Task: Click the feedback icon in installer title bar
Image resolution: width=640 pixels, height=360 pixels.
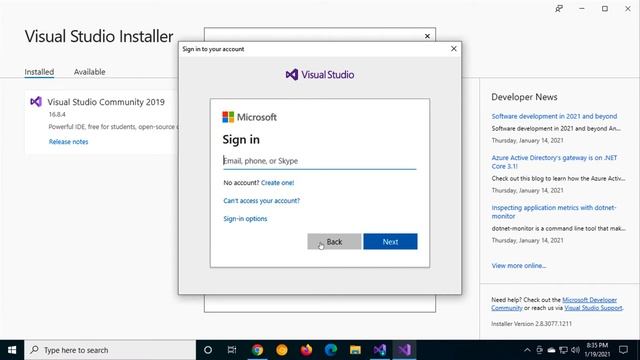Action: (559, 9)
